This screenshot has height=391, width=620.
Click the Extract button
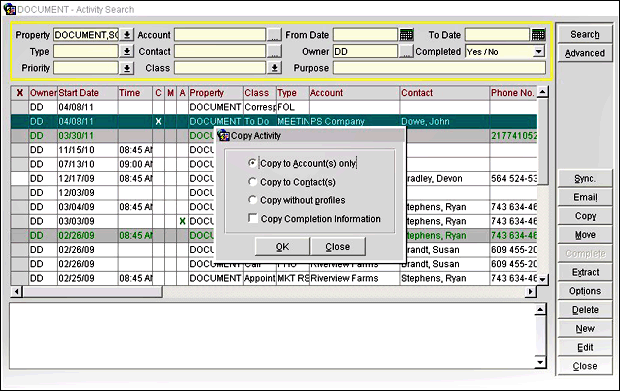(x=585, y=272)
